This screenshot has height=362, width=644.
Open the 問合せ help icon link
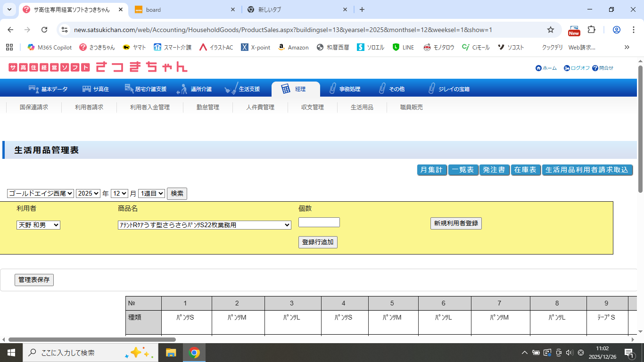[603, 68]
